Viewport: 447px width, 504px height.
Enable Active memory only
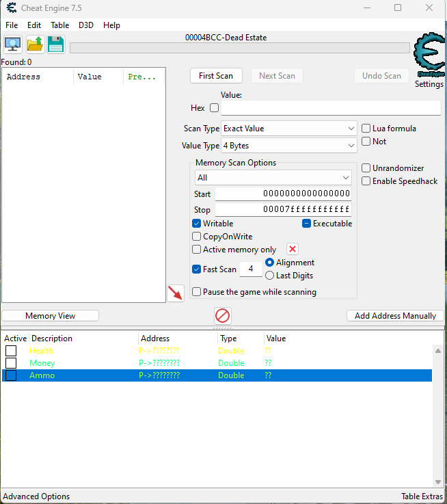click(x=196, y=250)
